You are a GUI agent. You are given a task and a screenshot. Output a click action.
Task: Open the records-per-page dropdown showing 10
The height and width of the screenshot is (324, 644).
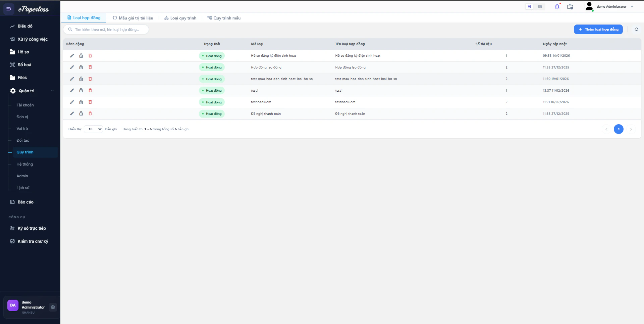pyautogui.click(x=93, y=129)
